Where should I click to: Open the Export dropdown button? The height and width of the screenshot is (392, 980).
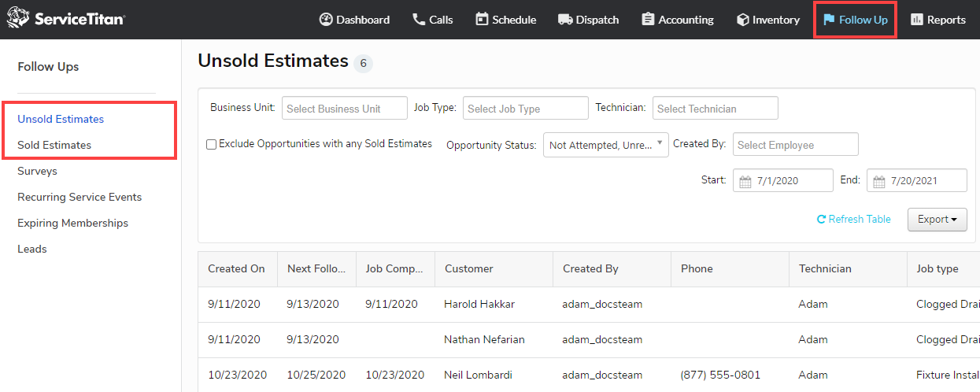pos(937,220)
